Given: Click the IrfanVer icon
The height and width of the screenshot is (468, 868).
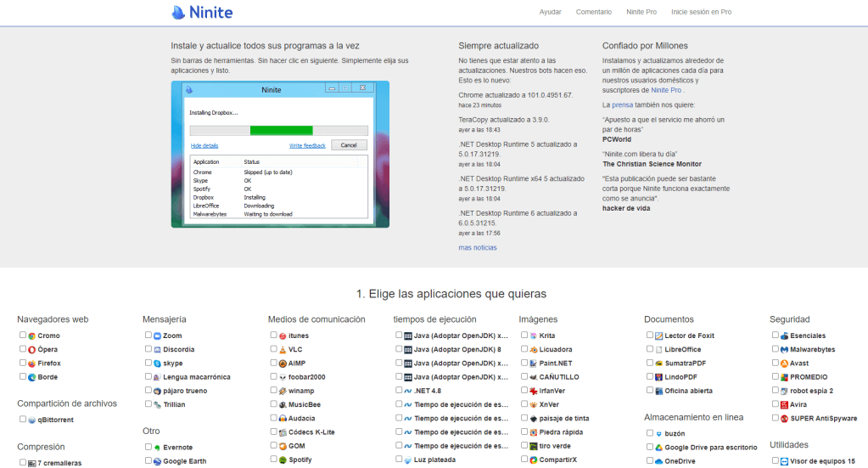Looking at the screenshot, I should [534, 391].
